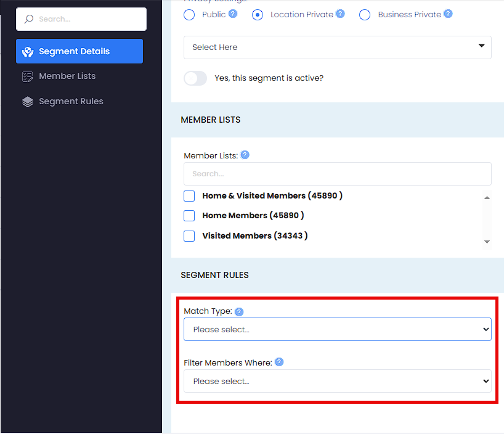This screenshot has height=434, width=504.
Task: Click the magnifier icon in sidebar search
Action: (x=29, y=19)
